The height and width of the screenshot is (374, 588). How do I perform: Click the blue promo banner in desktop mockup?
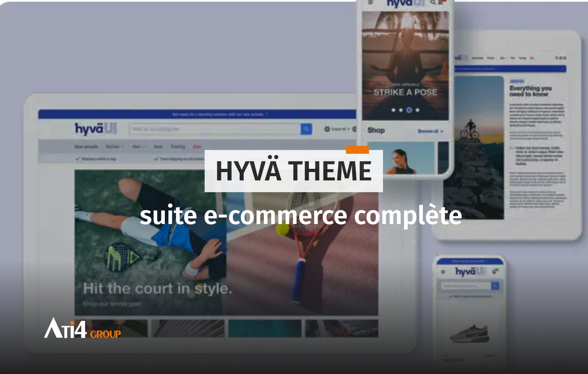click(x=197, y=114)
